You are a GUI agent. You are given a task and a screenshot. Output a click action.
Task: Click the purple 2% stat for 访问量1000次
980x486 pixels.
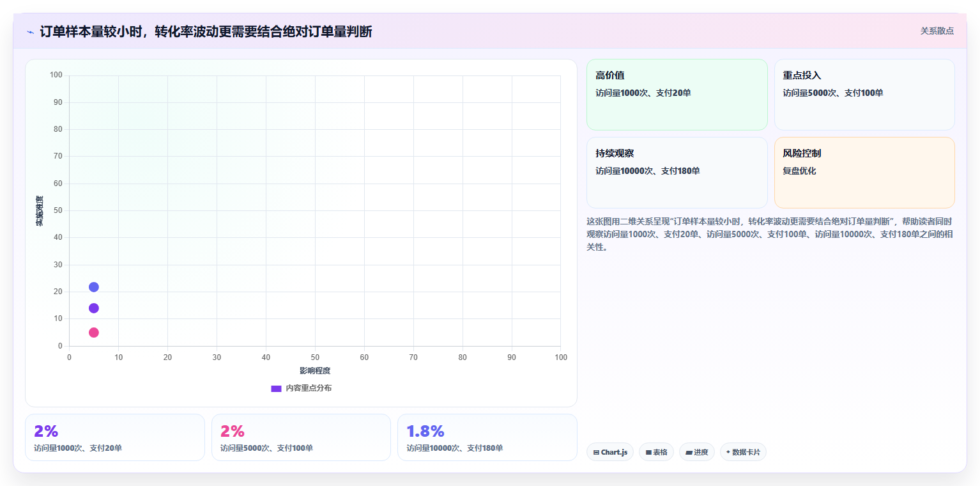(x=46, y=431)
